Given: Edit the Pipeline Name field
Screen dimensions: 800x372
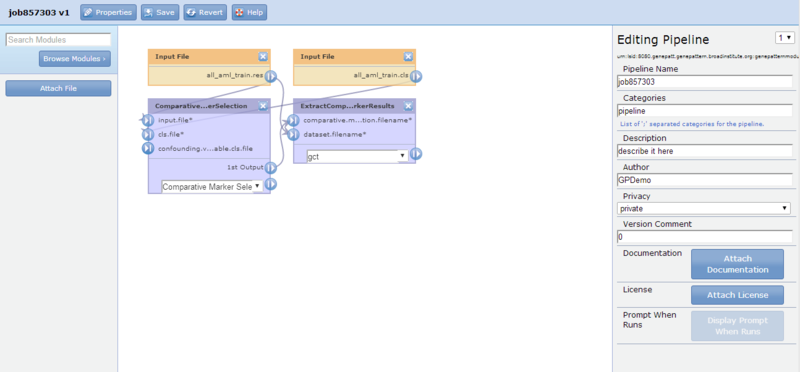Looking at the screenshot, I should click(705, 81).
